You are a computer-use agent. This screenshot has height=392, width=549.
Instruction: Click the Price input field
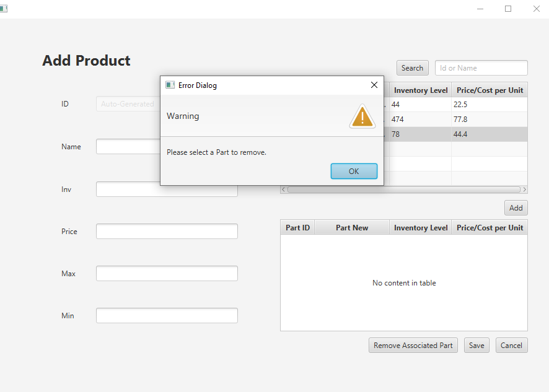pyautogui.click(x=167, y=232)
